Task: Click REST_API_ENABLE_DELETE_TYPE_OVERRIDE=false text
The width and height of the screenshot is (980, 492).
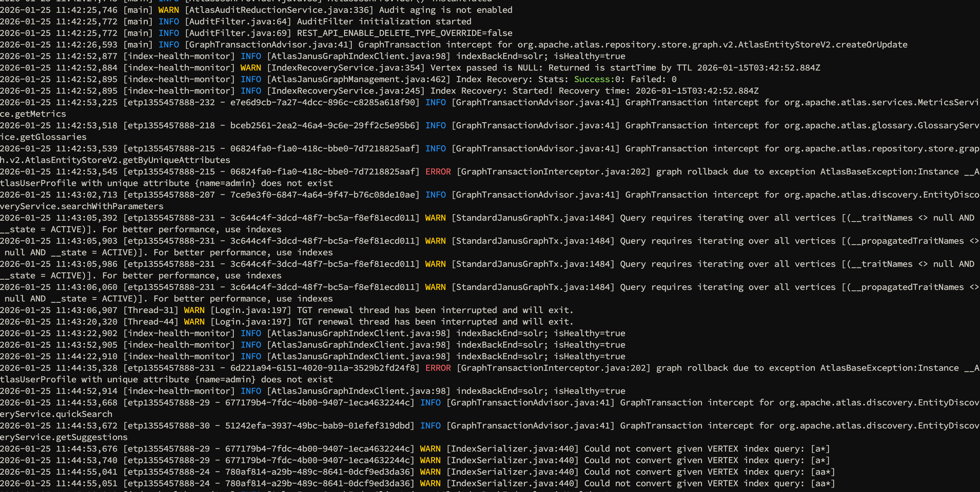Action: click(x=404, y=33)
